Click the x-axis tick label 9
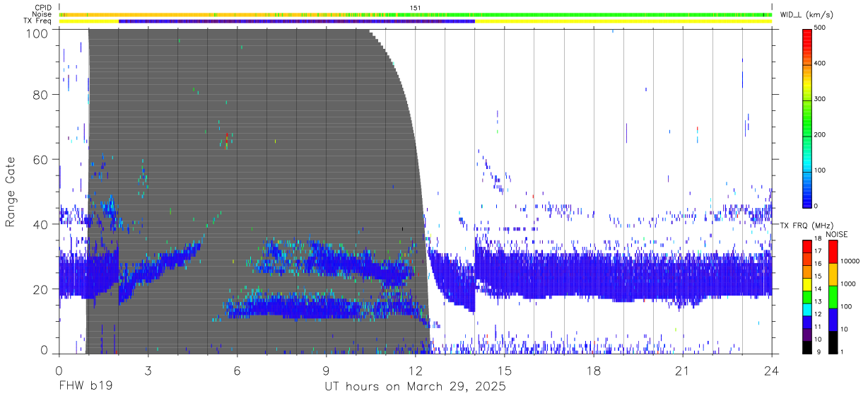The width and height of the screenshot is (868, 401). 326,371
